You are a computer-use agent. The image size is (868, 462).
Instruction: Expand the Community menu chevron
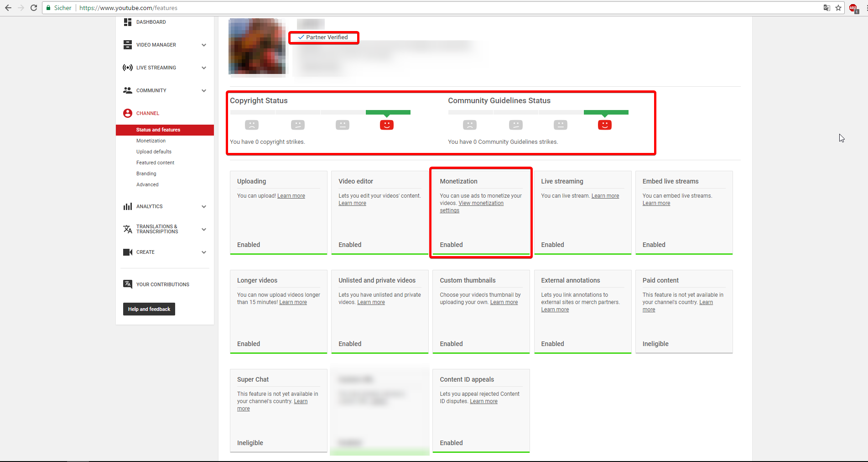click(204, 90)
